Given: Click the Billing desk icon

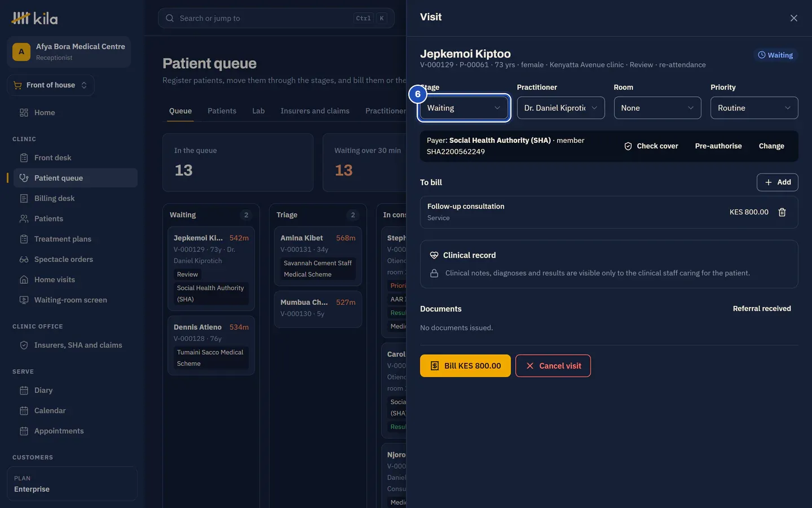Looking at the screenshot, I should pos(24,198).
